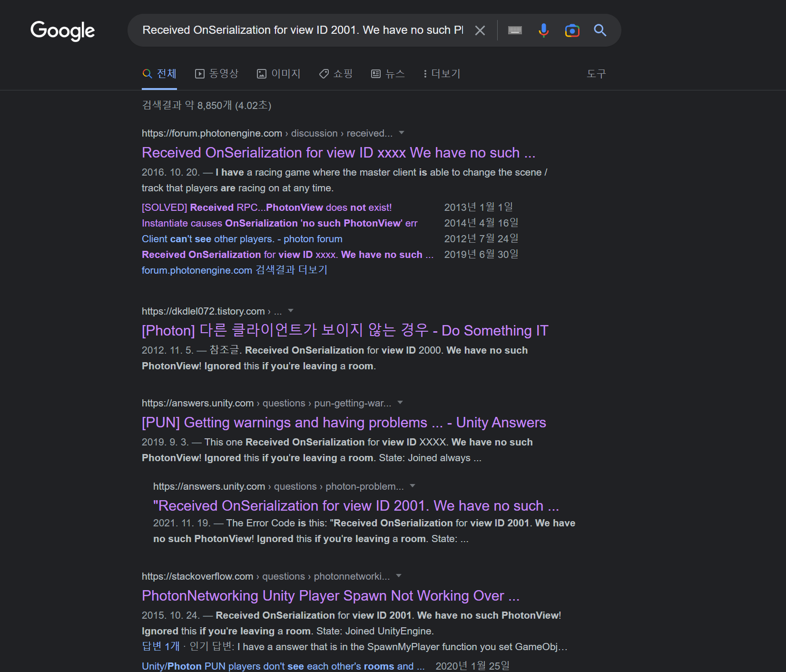Submit the search with the magnifier icon
This screenshot has width=786, height=672.
[600, 30]
